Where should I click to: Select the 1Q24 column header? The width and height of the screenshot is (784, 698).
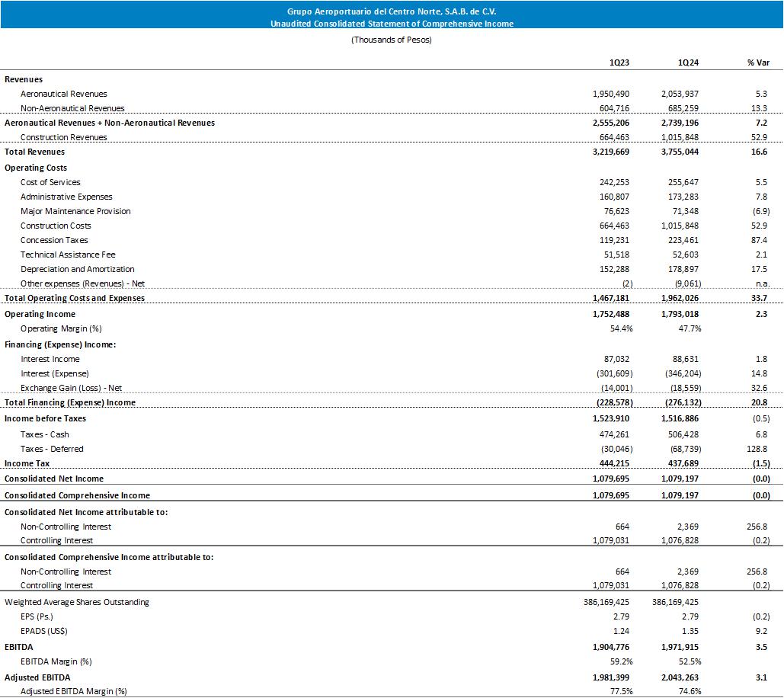[688, 62]
